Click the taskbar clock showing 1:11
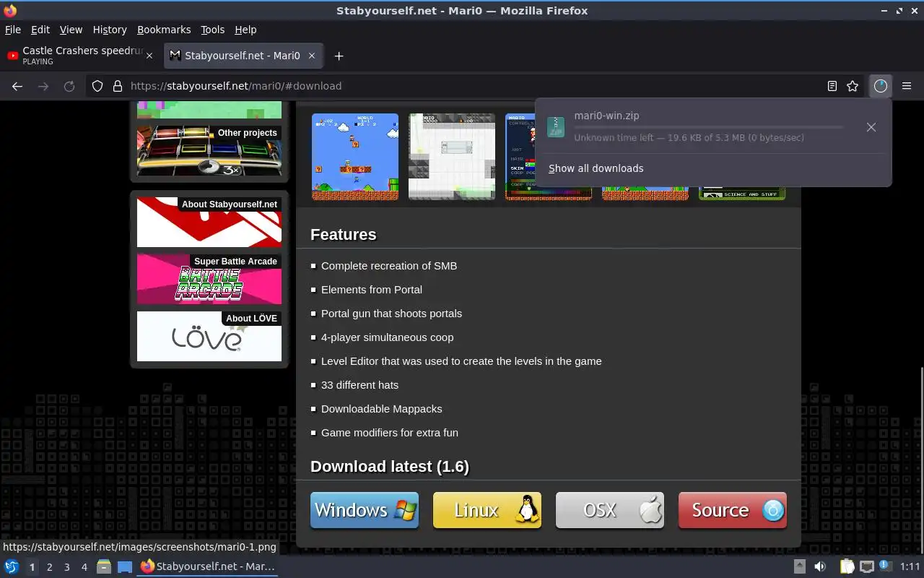The image size is (924, 578). coord(910,567)
